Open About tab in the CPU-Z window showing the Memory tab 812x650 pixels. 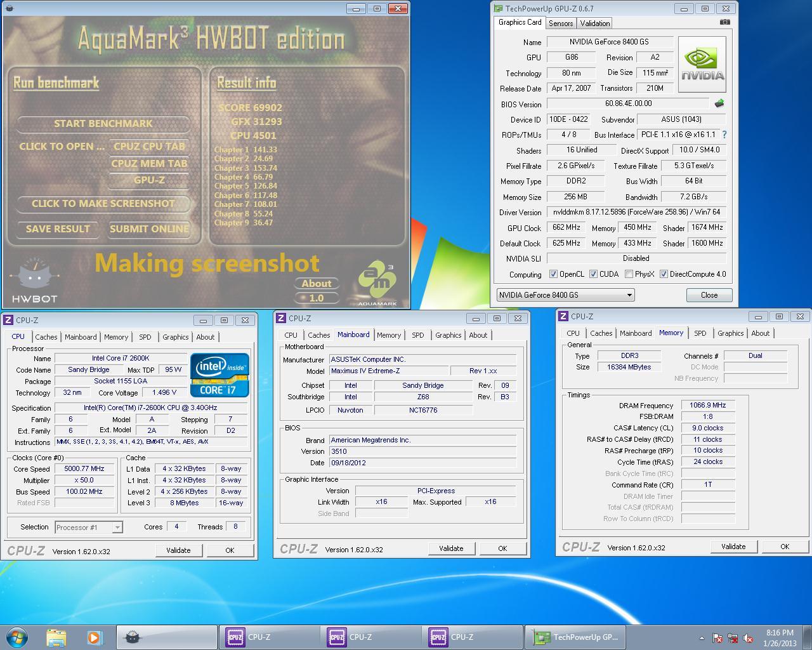pos(760,333)
